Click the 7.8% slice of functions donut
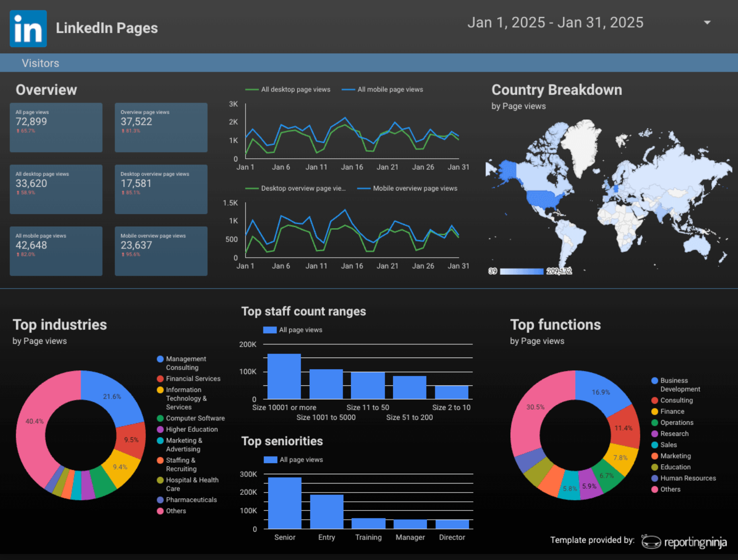 pyautogui.click(x=620, y=458)
